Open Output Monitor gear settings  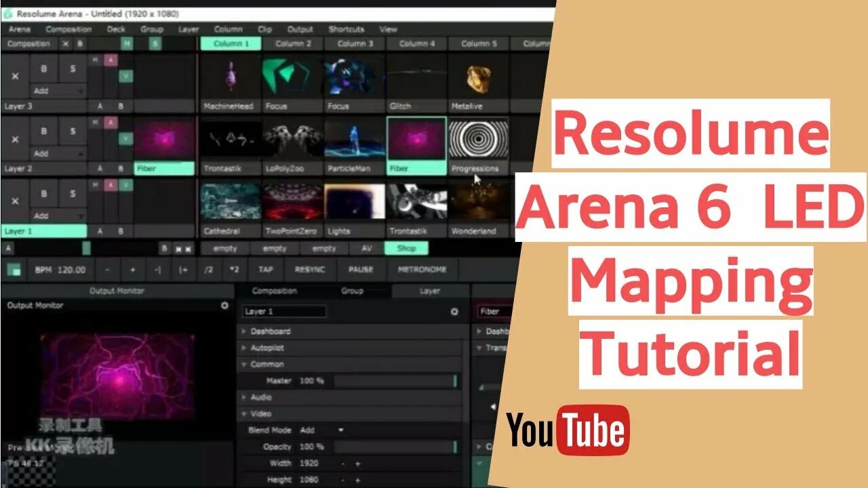coord(224,306)
